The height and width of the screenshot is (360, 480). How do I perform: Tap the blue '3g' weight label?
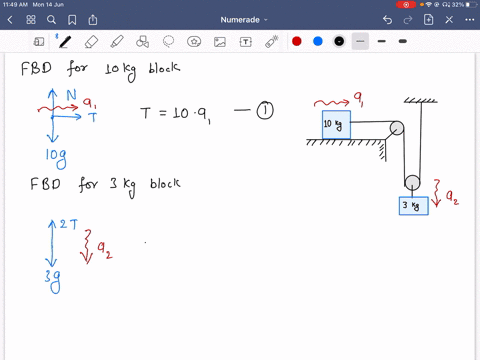point(53,281)
